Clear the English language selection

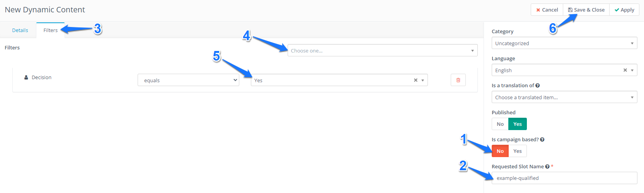click(625, 70)
